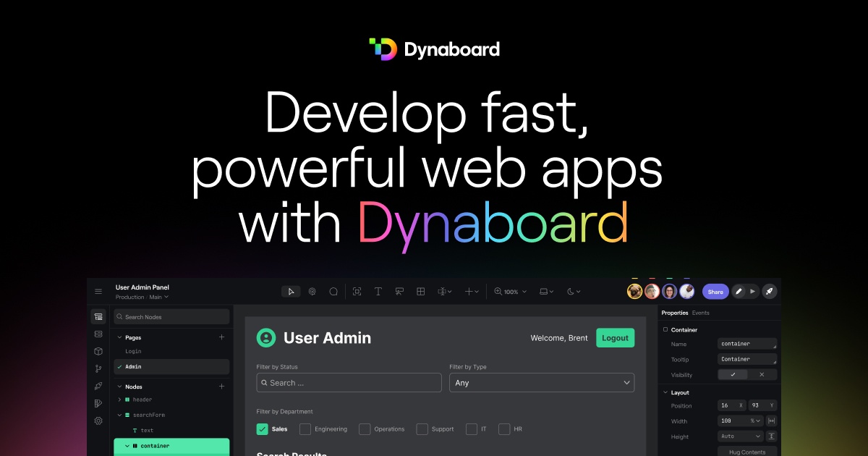The height and width of the screenshot is (456, 868).
Task: Activate the selection arrow tool
Action: point(291,291)
